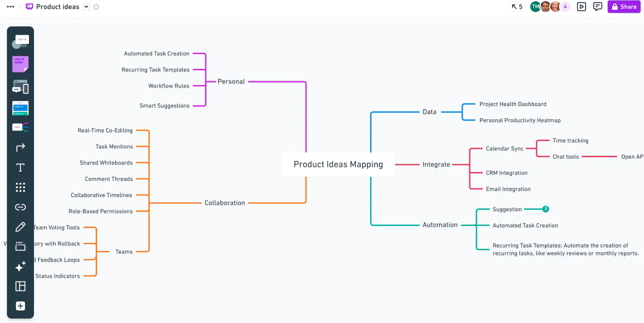Select the sticky note tool

[20, 64]
